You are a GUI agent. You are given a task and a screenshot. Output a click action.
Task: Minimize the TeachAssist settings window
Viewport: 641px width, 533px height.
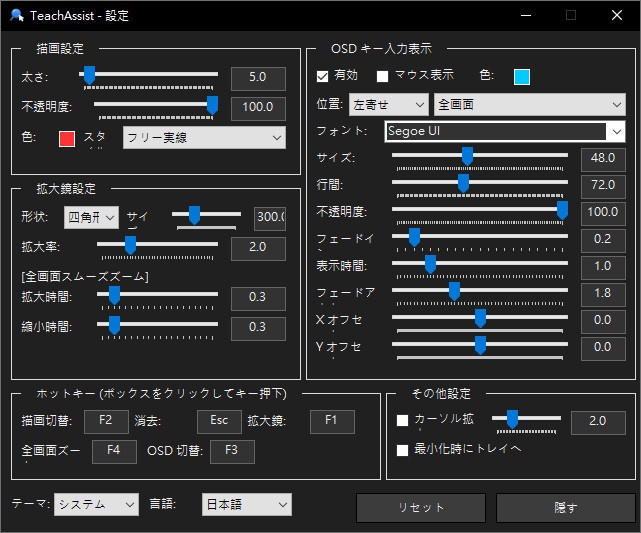click(526, 16)
